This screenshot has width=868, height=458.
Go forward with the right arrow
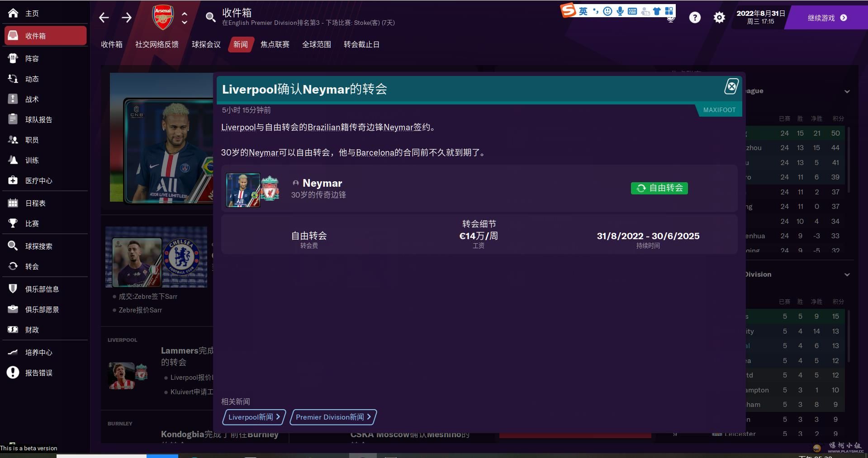point(127,18)
